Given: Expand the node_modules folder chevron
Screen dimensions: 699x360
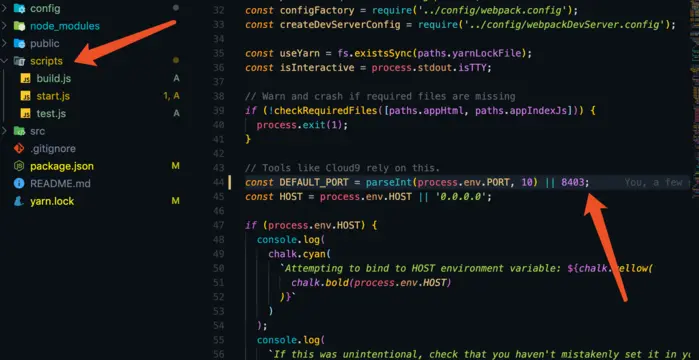Looking at the screenshot, I should tap(4, 26).
